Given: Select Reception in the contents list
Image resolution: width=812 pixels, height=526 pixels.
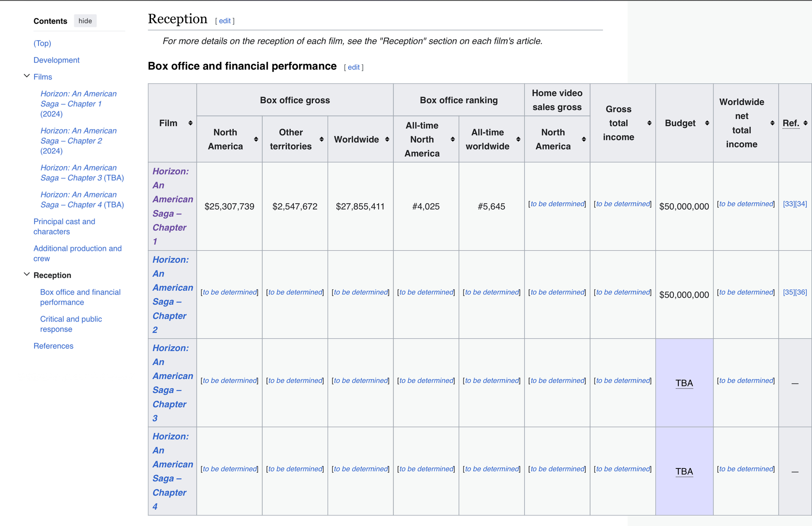Looking at the screenshot, I should (x=52, y=275).
